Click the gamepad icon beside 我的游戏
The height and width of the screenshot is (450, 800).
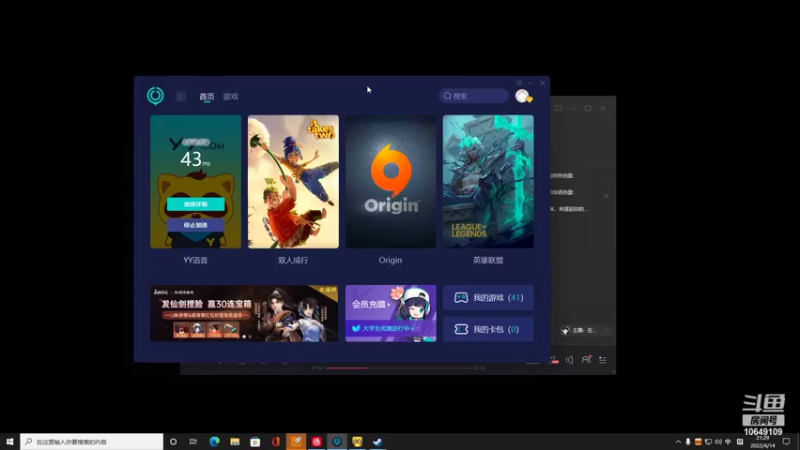(x=461, y=297)
